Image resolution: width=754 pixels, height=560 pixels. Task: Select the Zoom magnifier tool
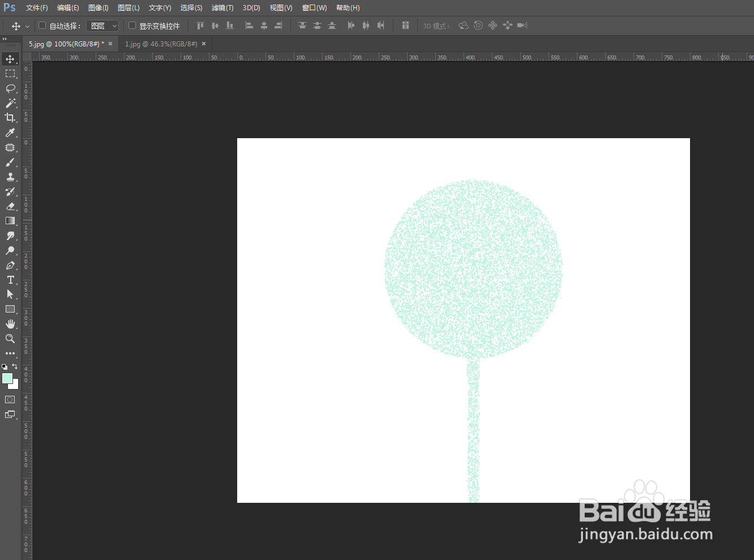point(10,339)
